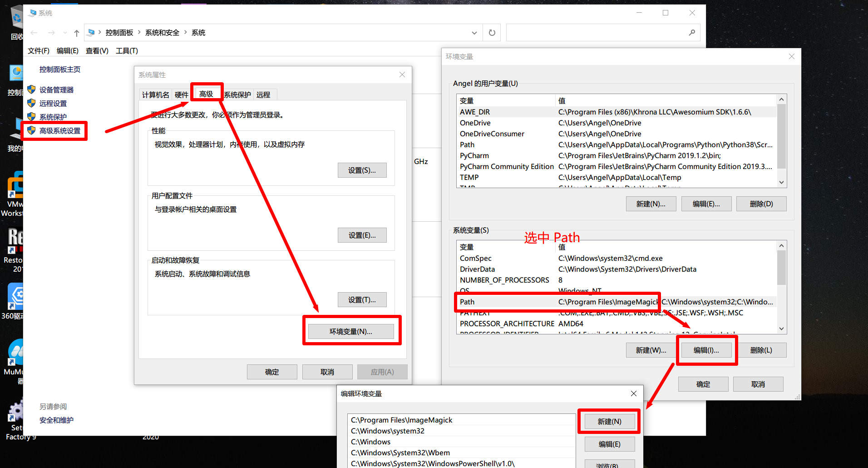This screenshot has height=468, width=868.
Task: Click the search magnifier icon
Action: [x=692, y=33]
